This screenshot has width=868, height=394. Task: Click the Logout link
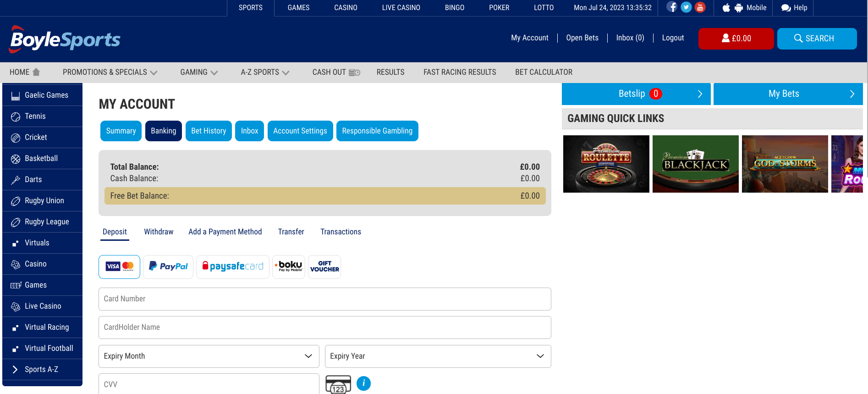pos(673,38)
